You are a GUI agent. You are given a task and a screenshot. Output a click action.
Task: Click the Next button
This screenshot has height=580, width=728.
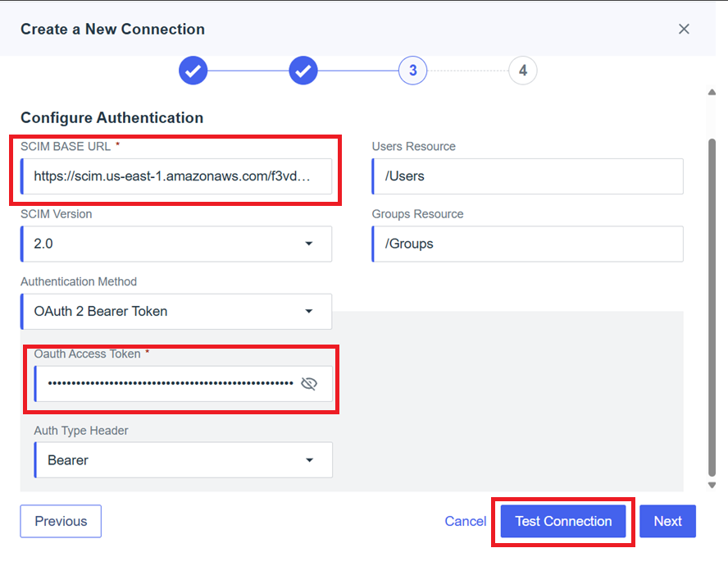(x=667, y=521)
